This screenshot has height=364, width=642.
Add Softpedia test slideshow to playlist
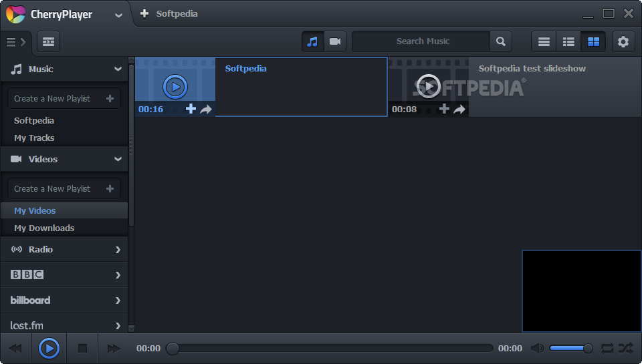tap(444, 109)
